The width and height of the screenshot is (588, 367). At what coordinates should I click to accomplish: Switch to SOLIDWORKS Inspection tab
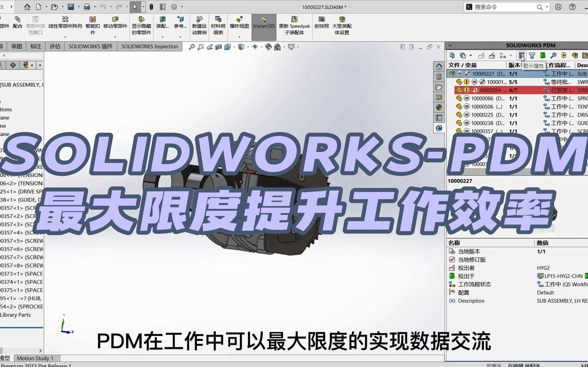[149, 46]
